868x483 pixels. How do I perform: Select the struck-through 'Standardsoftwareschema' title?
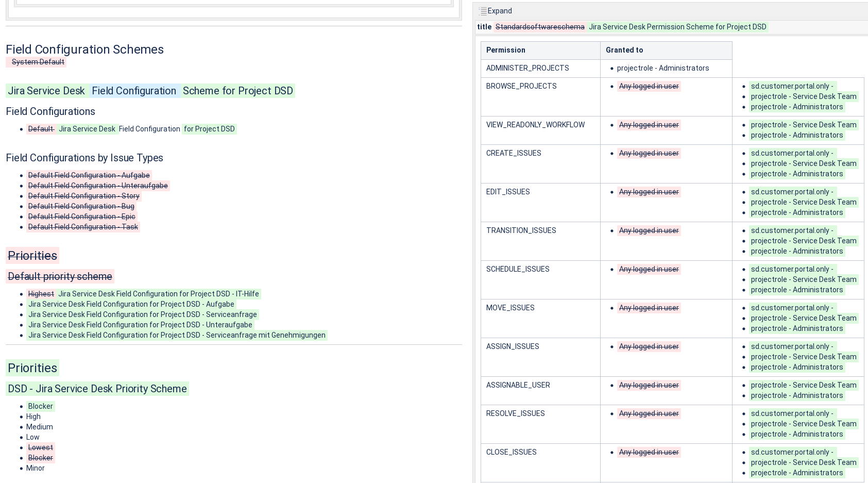540,27
